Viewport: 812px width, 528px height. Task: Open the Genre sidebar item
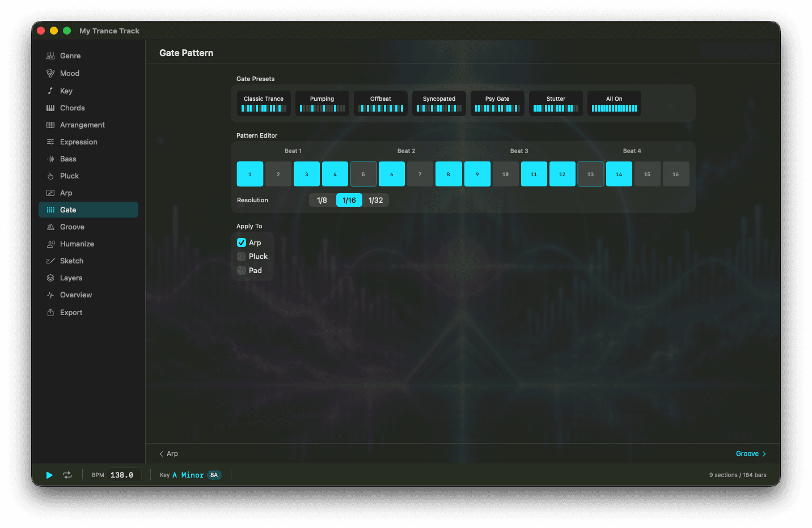coord(88,56)
